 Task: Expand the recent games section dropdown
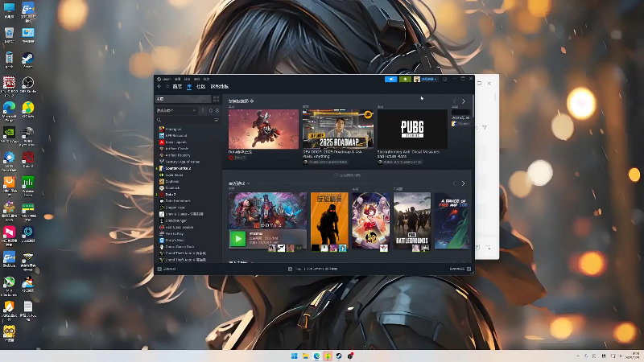(249, 183)
